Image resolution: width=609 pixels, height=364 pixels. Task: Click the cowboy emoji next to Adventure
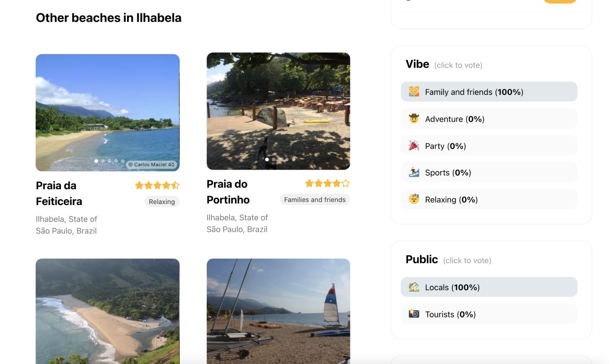(x=414, y=118)
